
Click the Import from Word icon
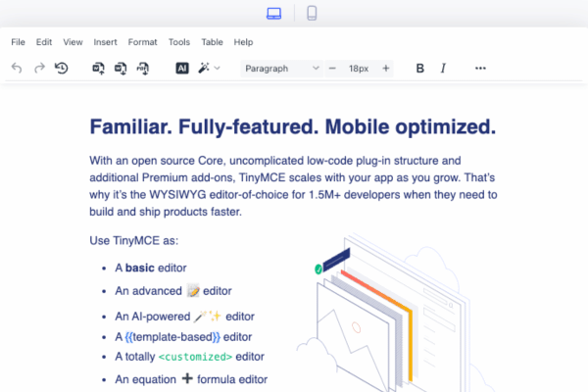pyautogui.click(x=99, y=69)
